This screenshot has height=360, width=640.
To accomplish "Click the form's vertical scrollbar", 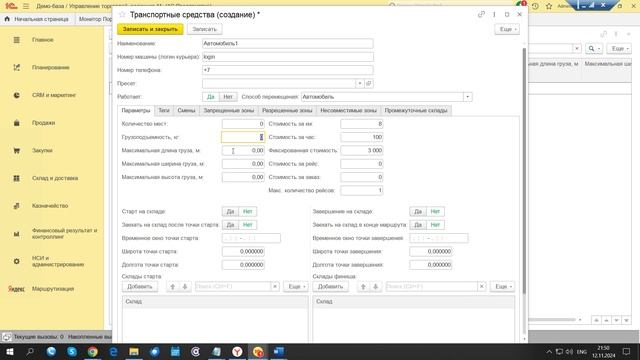I will 524,171.
